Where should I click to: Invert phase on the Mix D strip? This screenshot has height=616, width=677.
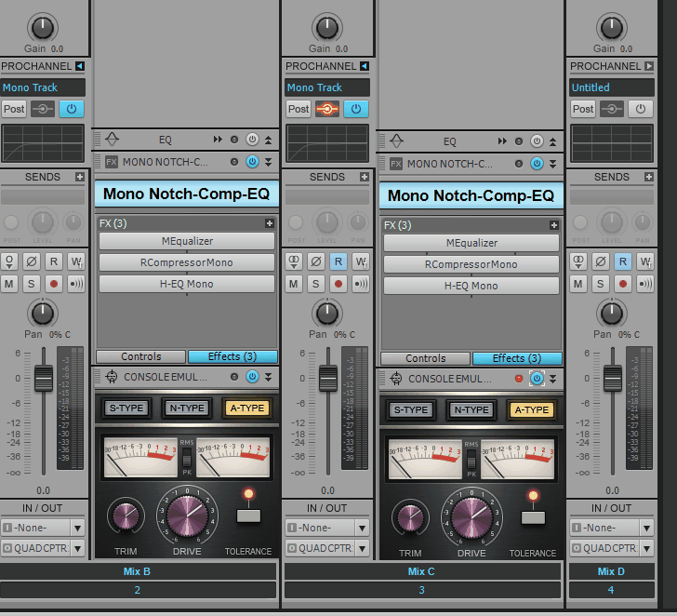[601, 262]
